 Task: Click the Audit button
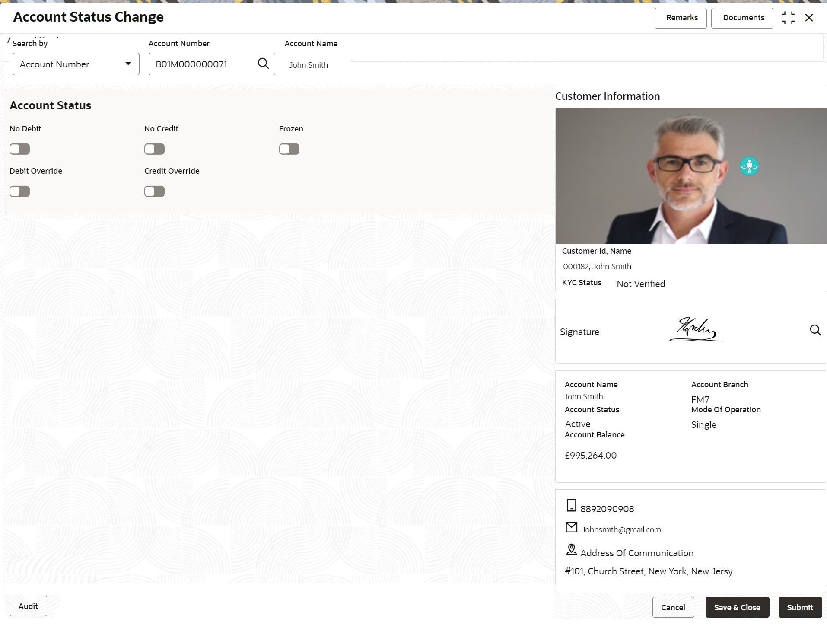click(28, 606)
